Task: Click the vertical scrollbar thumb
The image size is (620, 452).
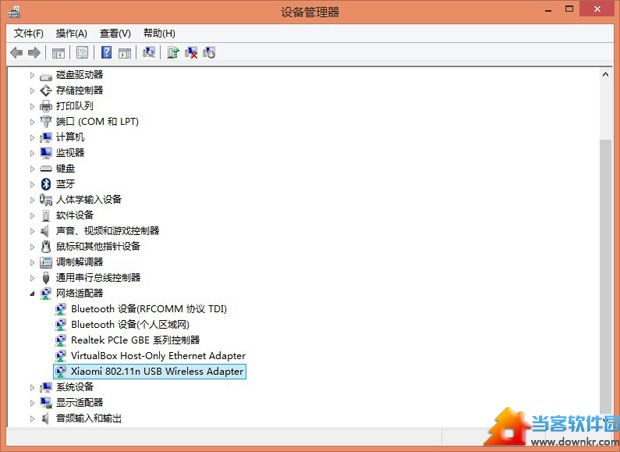Action: click(x=605, y=276)
